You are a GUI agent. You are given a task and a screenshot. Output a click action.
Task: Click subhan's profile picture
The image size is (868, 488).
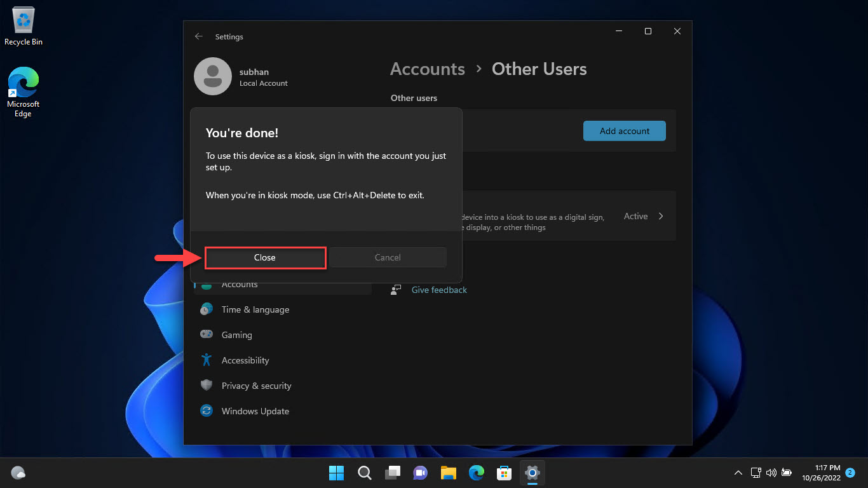[213, 76]
